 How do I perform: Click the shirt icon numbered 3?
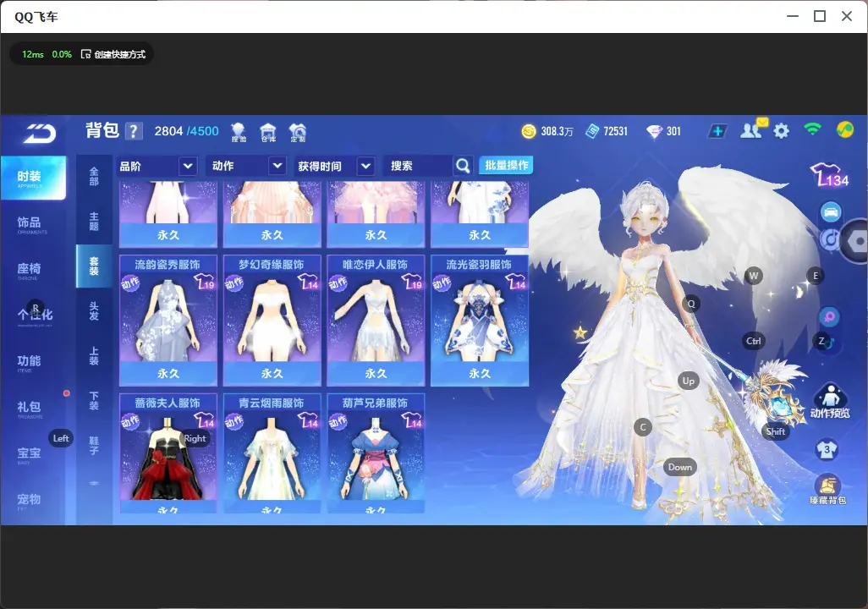point(827,449)
